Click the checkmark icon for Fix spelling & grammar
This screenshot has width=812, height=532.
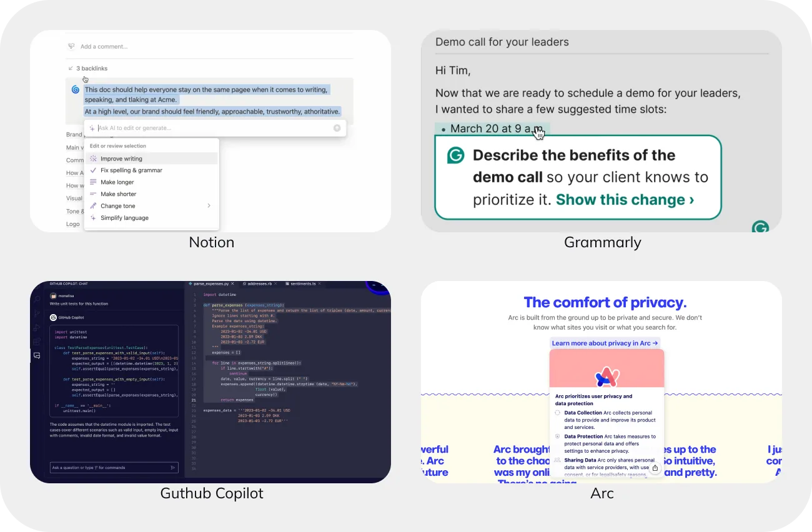[93, 170]
